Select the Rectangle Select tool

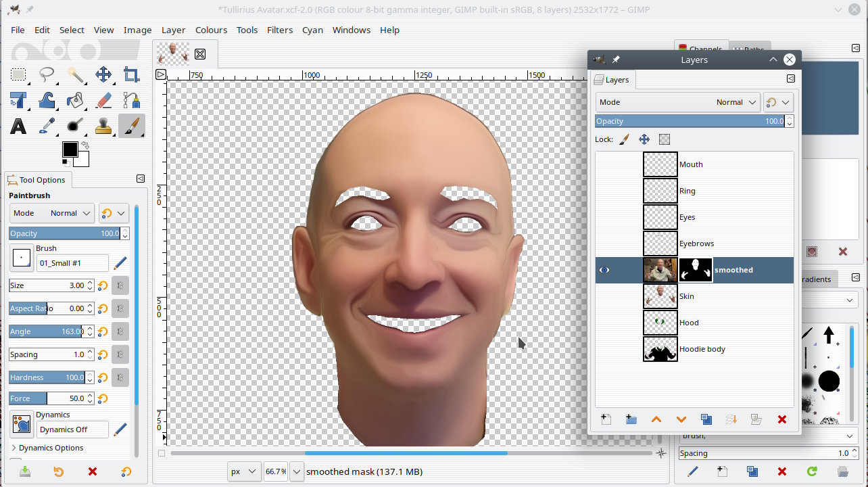pos(18,74)
